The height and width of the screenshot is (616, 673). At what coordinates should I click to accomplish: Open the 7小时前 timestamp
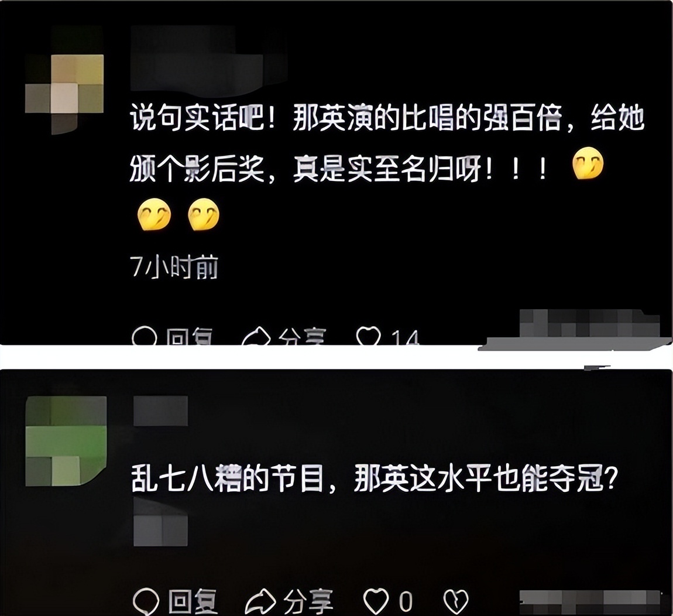pos(174,267)
